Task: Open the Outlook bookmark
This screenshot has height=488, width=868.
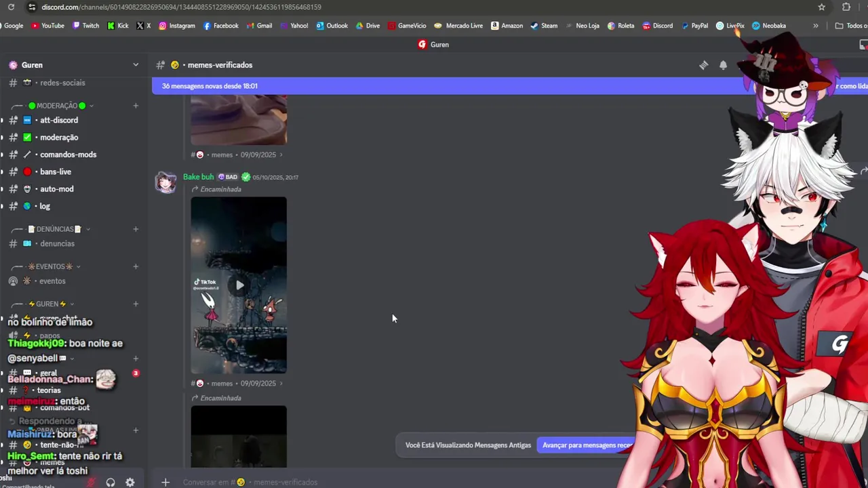Action: point(332,26)
